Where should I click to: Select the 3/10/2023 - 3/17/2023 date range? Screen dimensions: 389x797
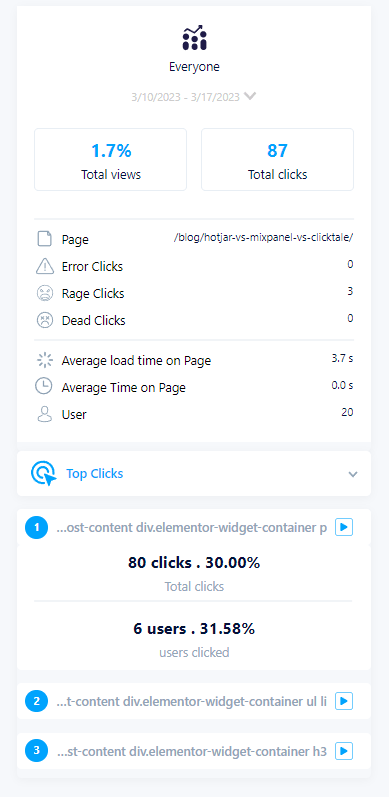click(186, 97)
